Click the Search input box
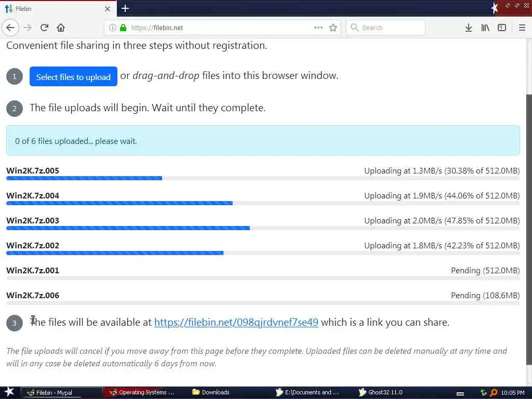The image size is (532, 399). click(385, 28)
